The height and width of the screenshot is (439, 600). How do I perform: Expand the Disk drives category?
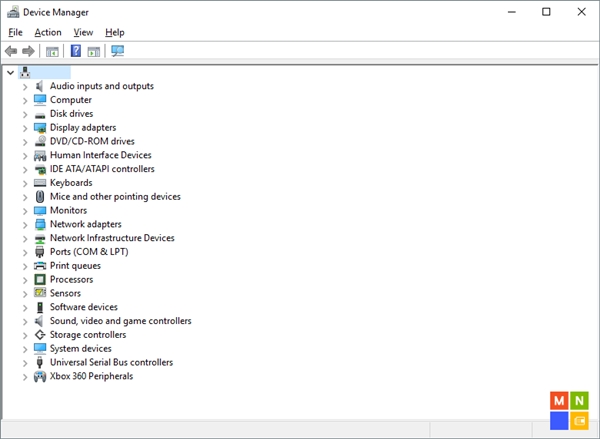pyautogui.click(x=25, y=114)
